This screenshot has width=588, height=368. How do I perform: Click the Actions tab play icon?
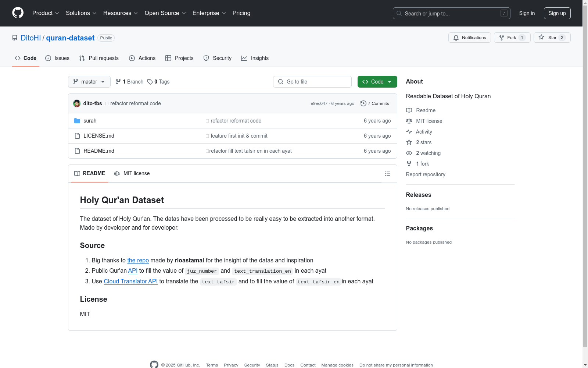132,58
